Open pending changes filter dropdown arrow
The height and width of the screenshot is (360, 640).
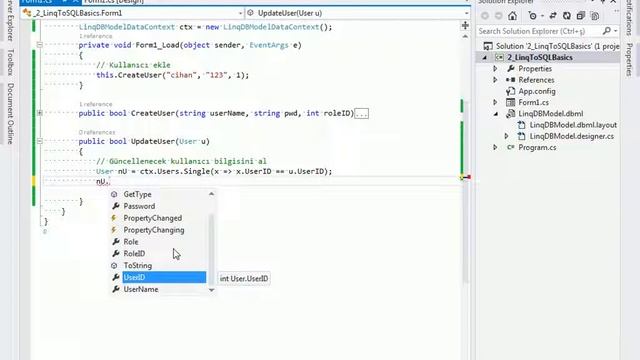pyautogui.click(x=542, y=16)
